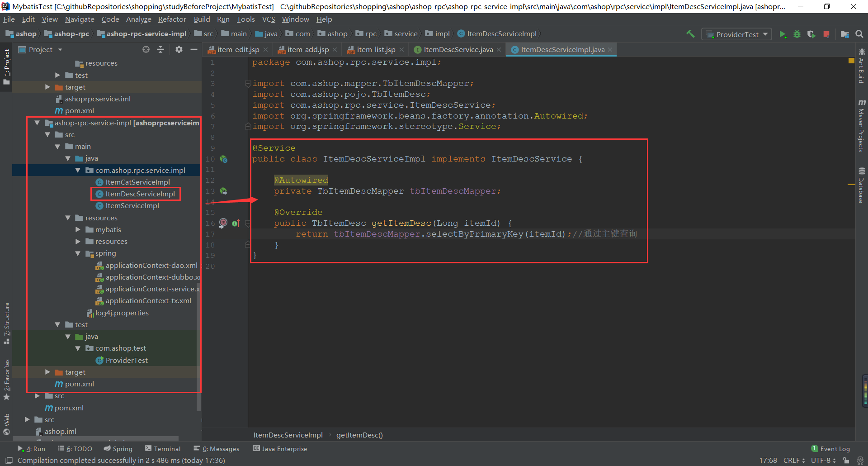Open the Ant Build tool window
The height and width of the screenshot is (466, 868).
861,66
